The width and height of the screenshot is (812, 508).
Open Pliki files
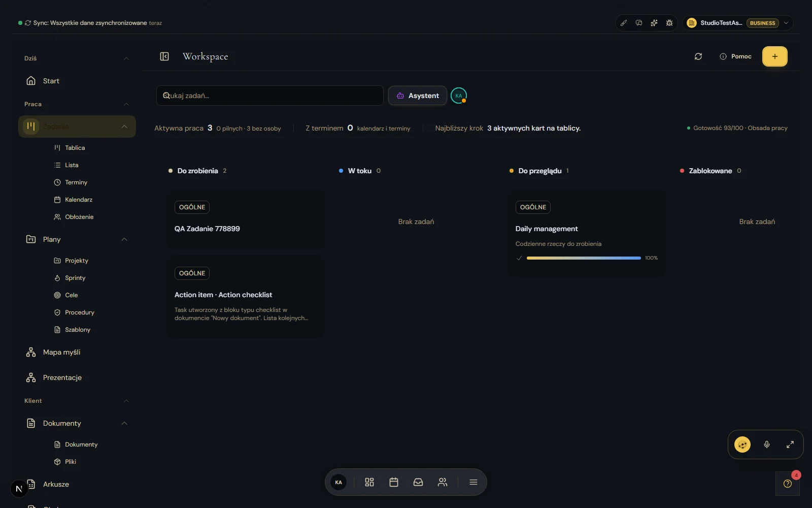tap(71, 462)
